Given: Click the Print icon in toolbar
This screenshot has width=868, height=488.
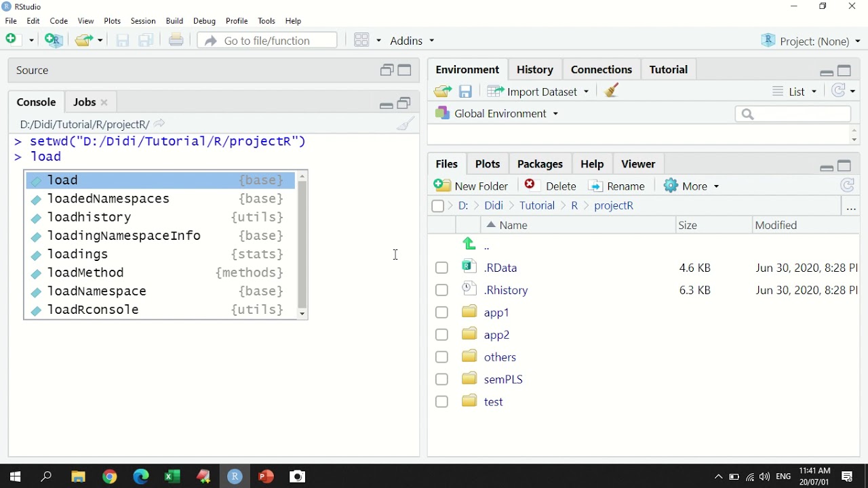Looking at the screenshot, I should pos(176,40).
